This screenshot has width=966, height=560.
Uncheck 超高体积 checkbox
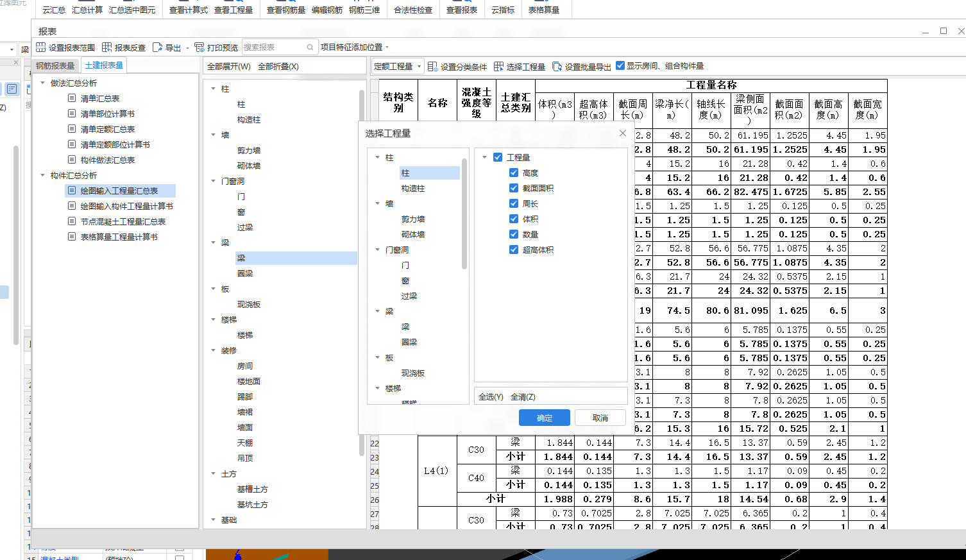tap(514, 250)
